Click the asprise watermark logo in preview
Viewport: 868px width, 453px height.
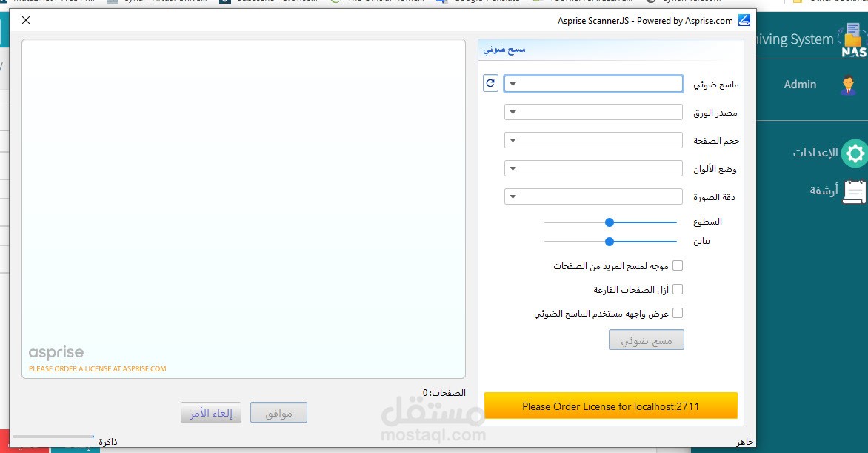point(56,353)
